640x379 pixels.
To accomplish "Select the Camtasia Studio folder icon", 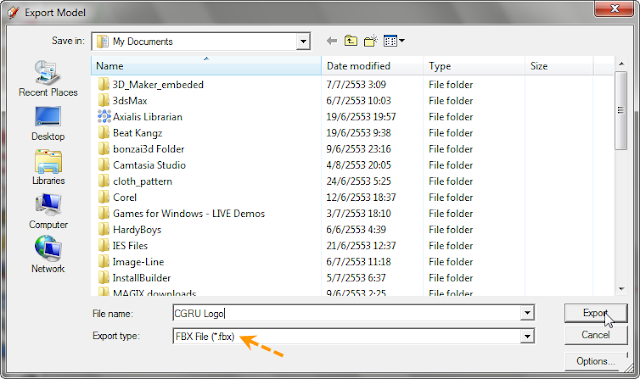I will coord(104,165).
